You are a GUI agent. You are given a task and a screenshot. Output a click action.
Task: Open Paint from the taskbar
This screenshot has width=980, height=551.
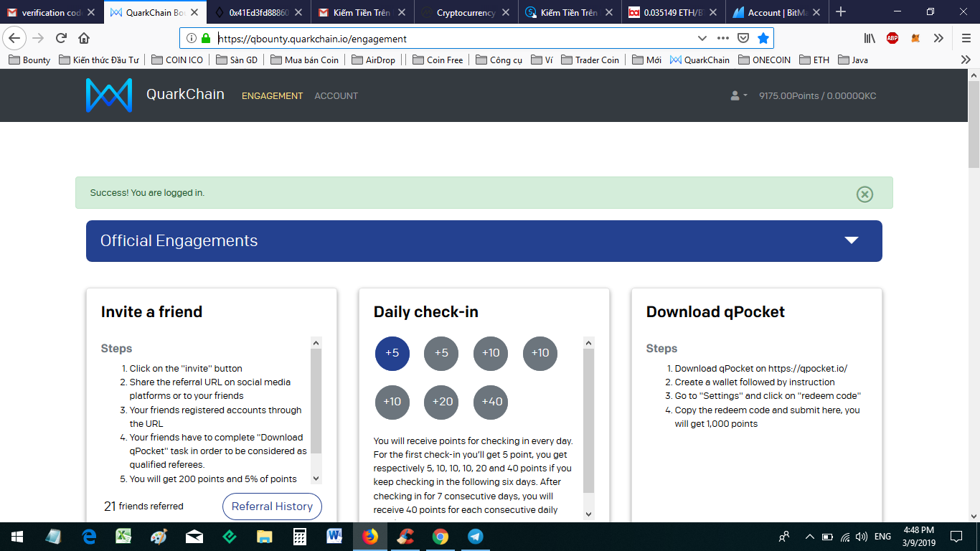pos(159,536)
